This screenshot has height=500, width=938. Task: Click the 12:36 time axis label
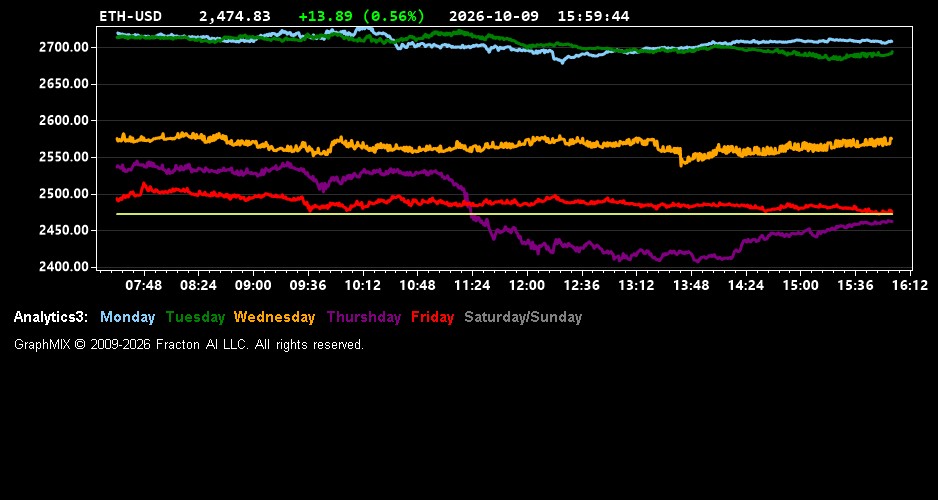click(581, 286)
